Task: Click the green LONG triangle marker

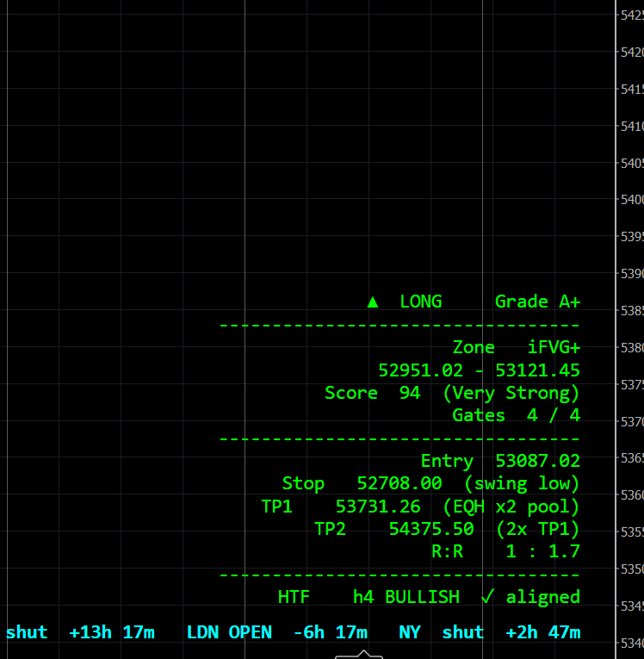Action: click(373, 302)
